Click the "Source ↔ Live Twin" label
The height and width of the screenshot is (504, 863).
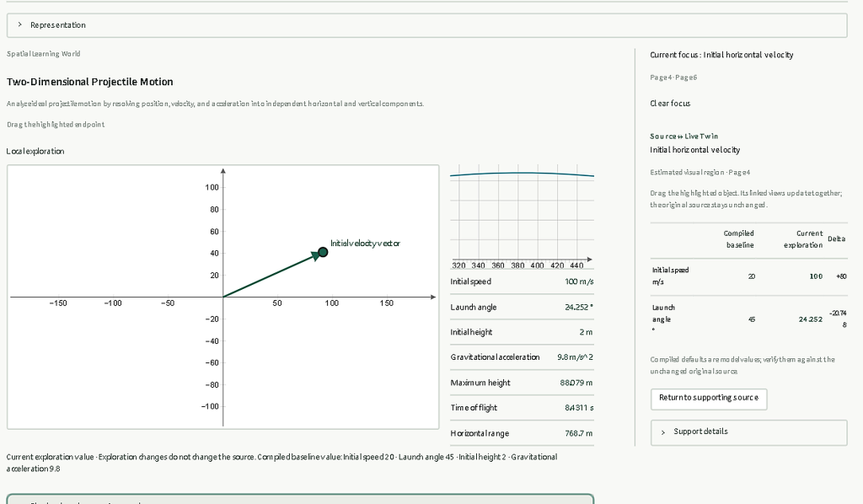(684, 137)
